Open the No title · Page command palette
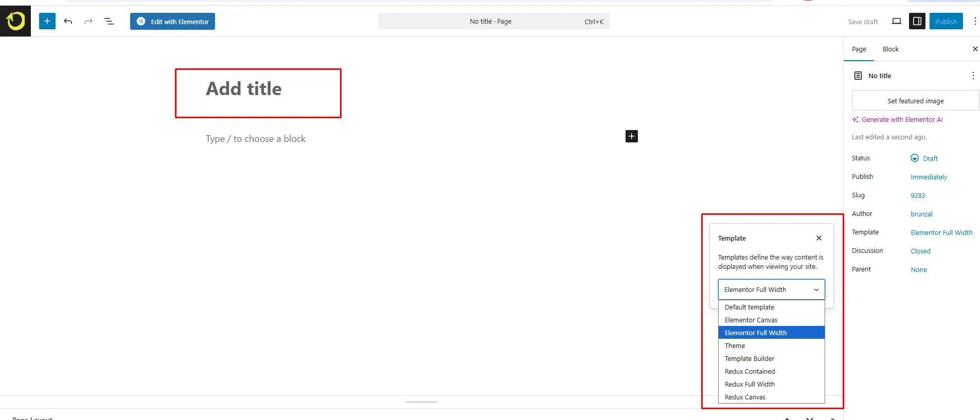Viewport: 980px width, 420px height. pyautogui.click(x=494, y=22)
